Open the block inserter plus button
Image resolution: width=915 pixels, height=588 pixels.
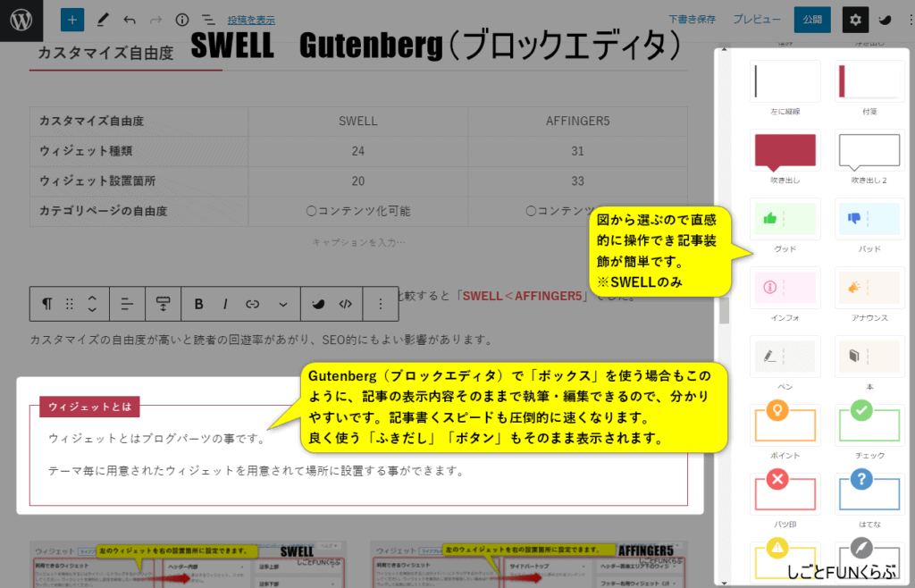click(x=72, y=20)
